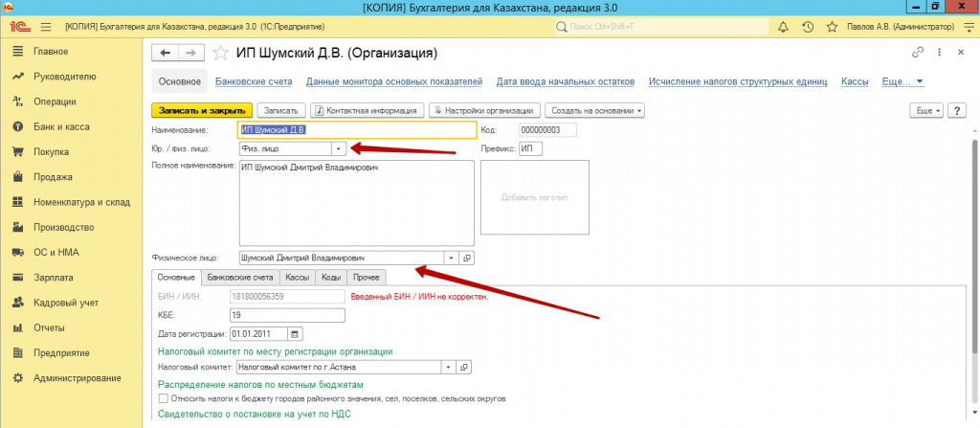Screen dimensions: 980x428
Task: Expand the Еще command menu button
Action: click(x=927, y=110)
